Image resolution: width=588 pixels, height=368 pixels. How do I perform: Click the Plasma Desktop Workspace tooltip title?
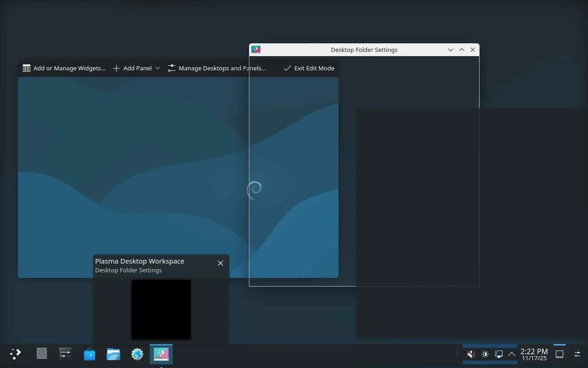click(x=140, y=261)
